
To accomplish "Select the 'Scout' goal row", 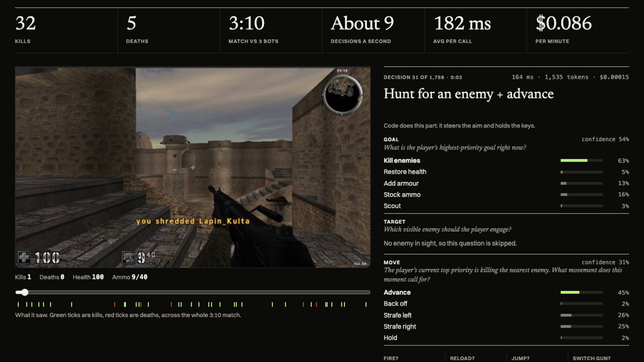I will (x=506, y=206).
